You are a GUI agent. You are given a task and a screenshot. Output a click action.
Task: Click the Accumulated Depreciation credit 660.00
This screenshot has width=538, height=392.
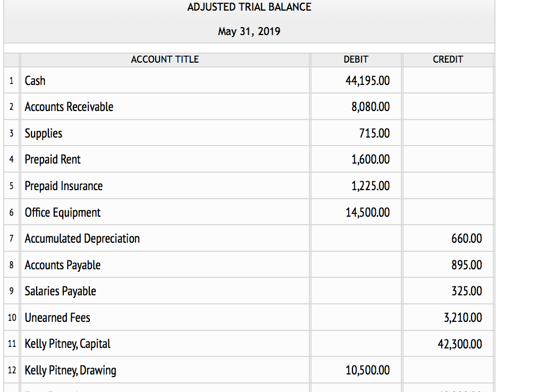point(467,238)
